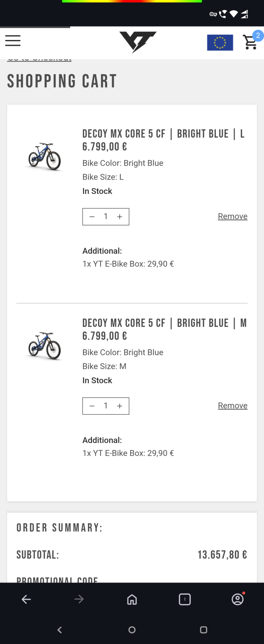Increase quantity of size M bike
This screenshot has width=264, height=644.
(120, 406)
